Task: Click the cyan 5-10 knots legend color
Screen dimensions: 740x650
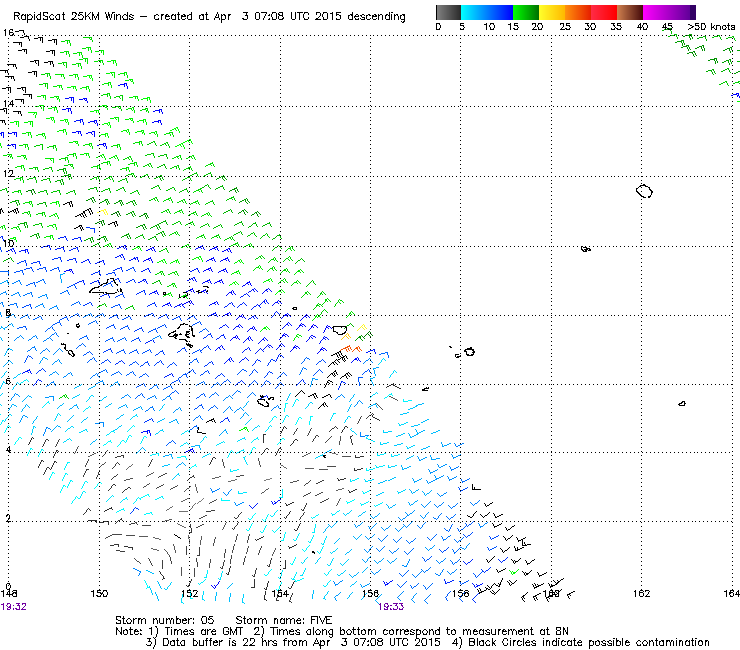Action: [x=473, y=12]
